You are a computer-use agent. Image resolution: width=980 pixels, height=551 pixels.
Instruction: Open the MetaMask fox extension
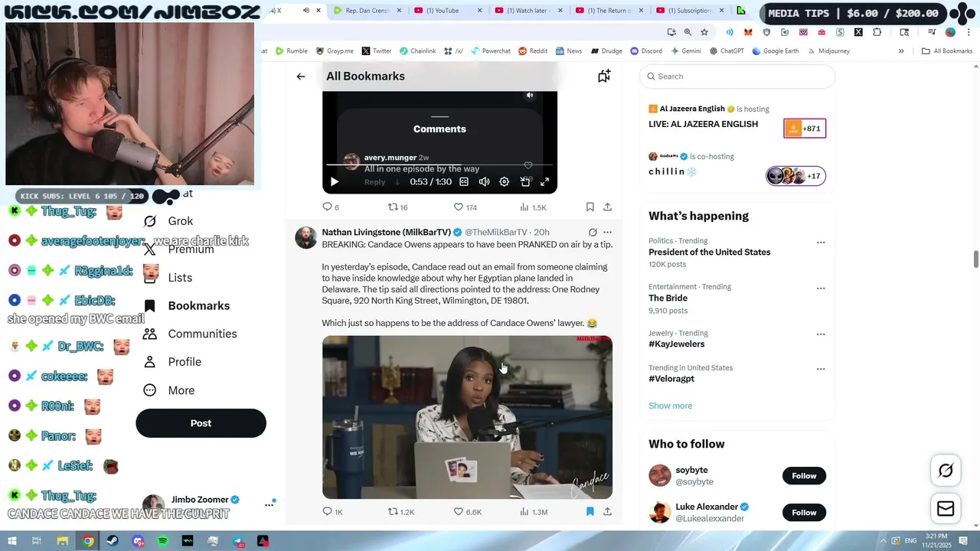click(748, 32)
